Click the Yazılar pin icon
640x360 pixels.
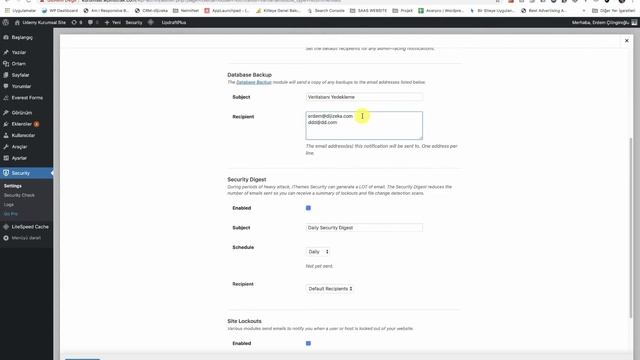click(x=6, y=52)
